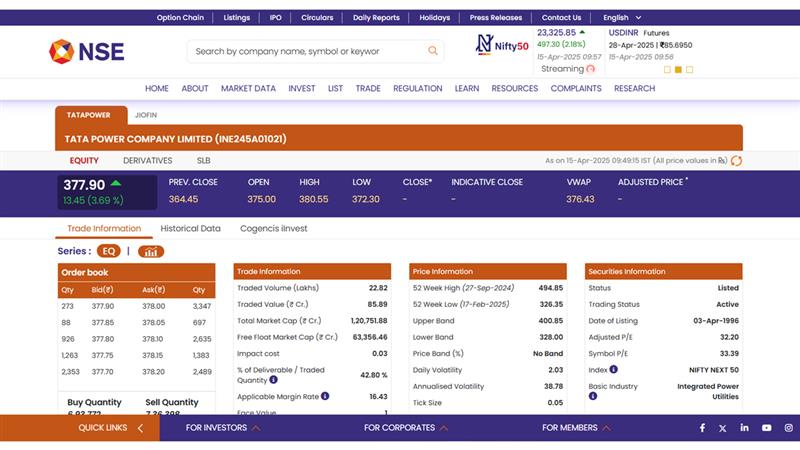This screenshot has width=800, height=450.
Task: Click the 377.90 last traded price box
Action: click(107, 192)
